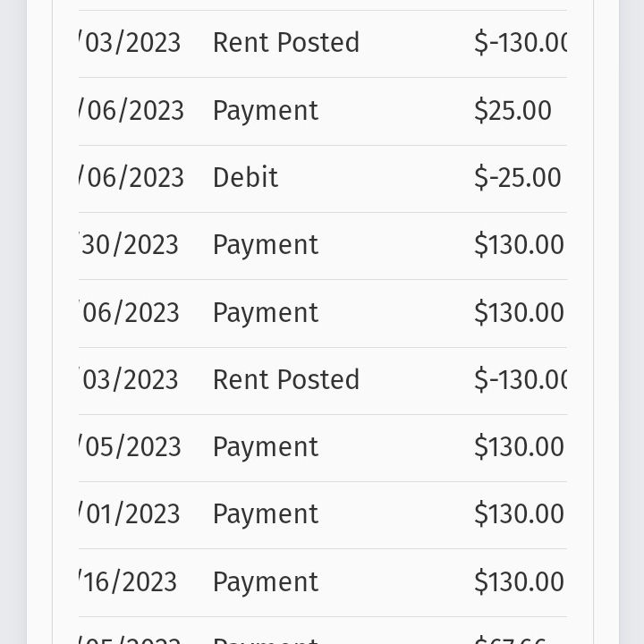
Task: Click the $25.00 payment amount
Action: point(513,111)
